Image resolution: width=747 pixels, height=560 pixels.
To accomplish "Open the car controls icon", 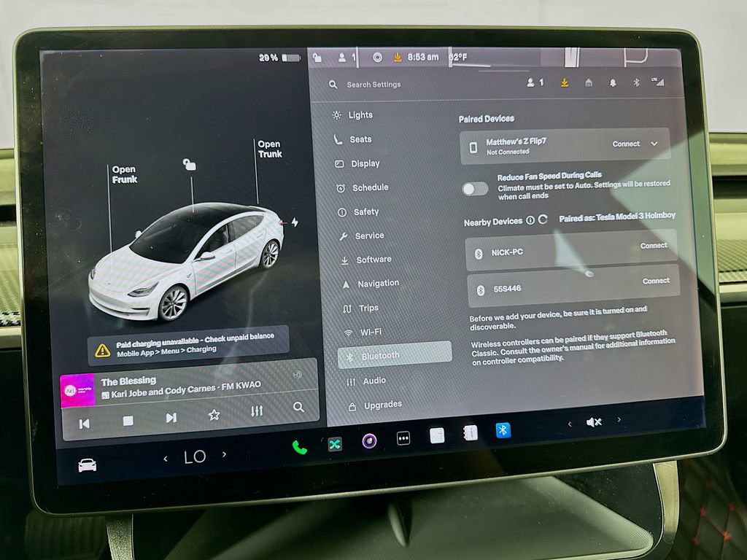I will pyautogui.click(x=88, y=464).
